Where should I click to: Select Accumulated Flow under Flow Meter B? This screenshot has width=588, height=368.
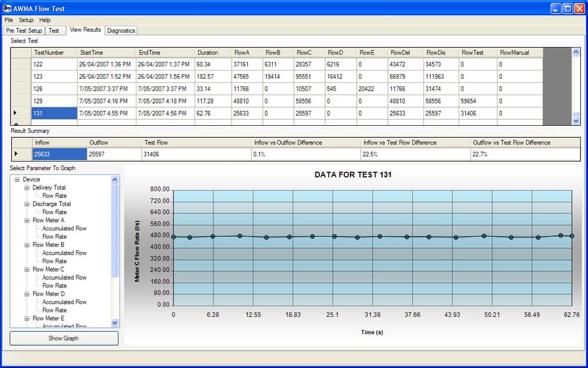coord(65,253)
